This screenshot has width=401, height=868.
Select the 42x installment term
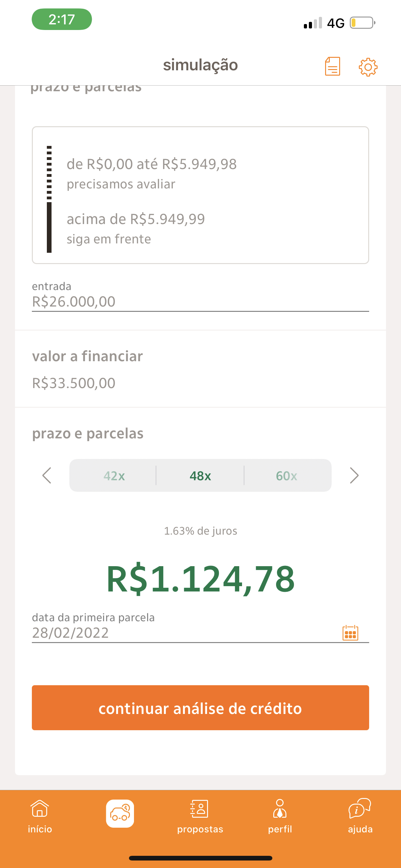point(114,476)
